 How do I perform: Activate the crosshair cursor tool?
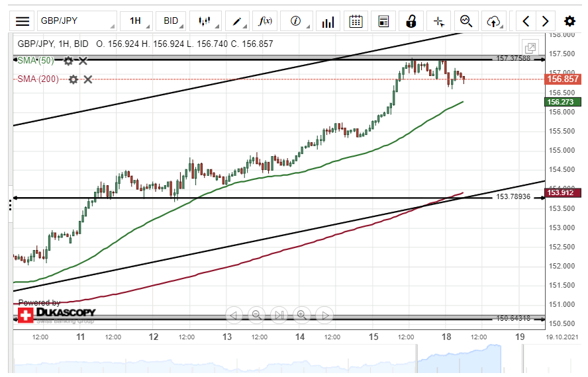[x=439, y=21]
